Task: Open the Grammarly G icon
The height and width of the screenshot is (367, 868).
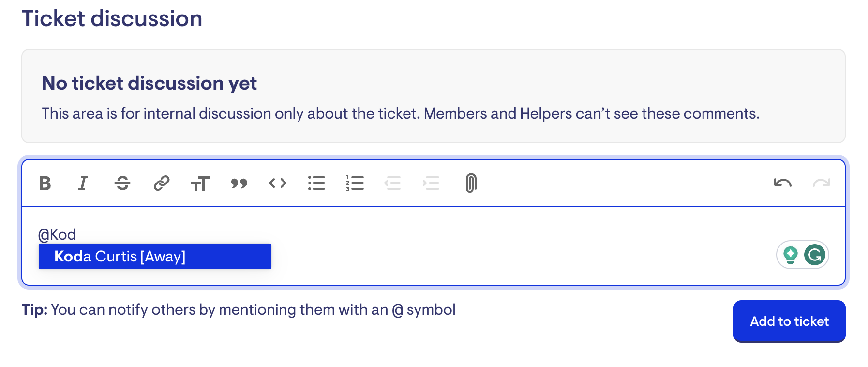Action: point(815,255)
